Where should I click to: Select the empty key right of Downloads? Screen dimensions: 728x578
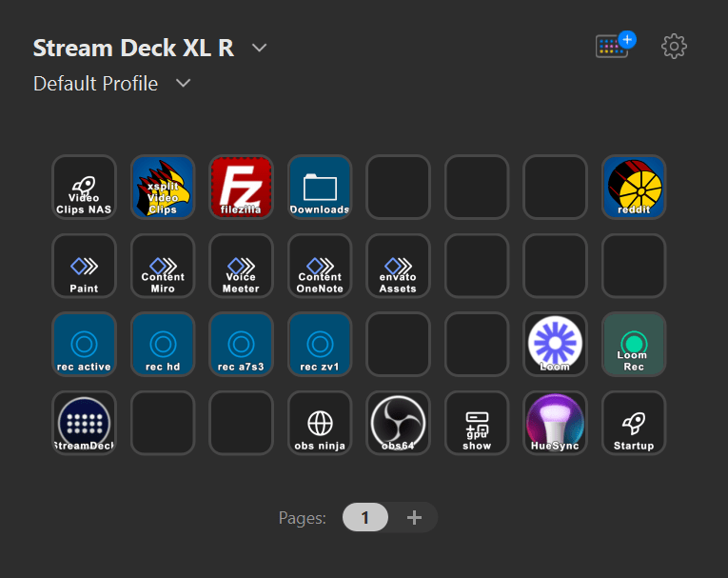coord(398,187)
